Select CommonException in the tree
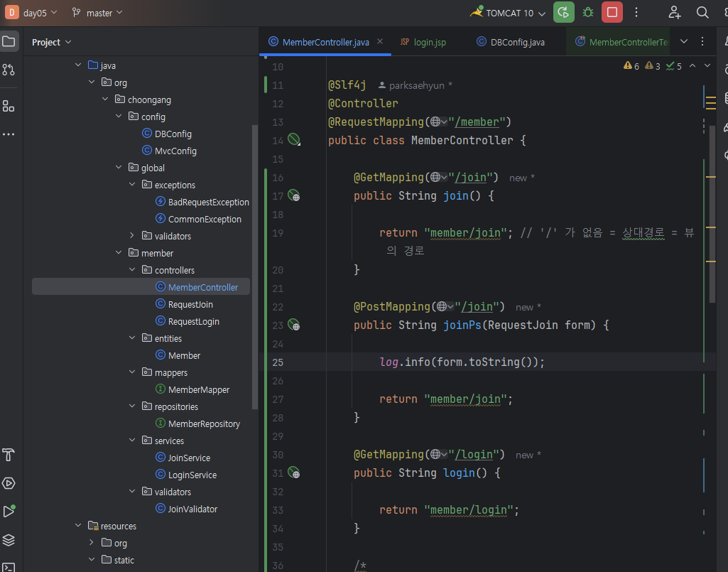Viewport: 728px width, 572px height. [x=205, y=220]
